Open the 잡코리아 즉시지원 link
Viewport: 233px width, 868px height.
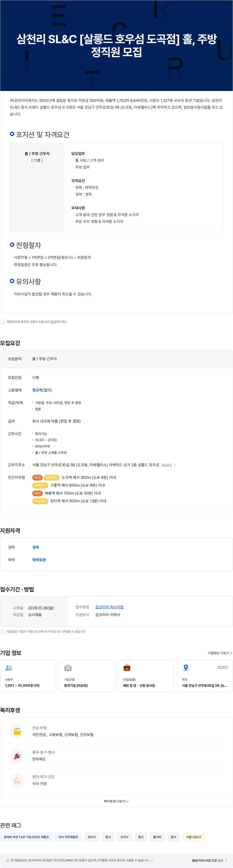pyautogui.click(x=109, y=607)
